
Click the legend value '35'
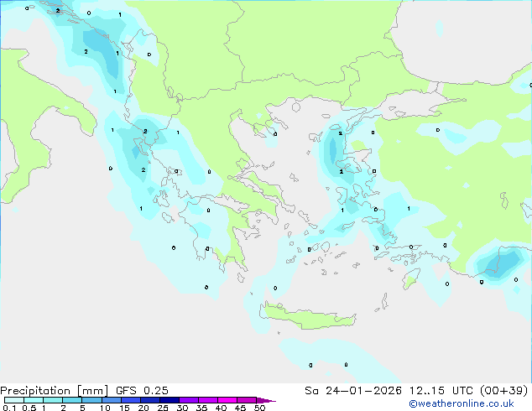pyautogui.click(x=201, y=408)
